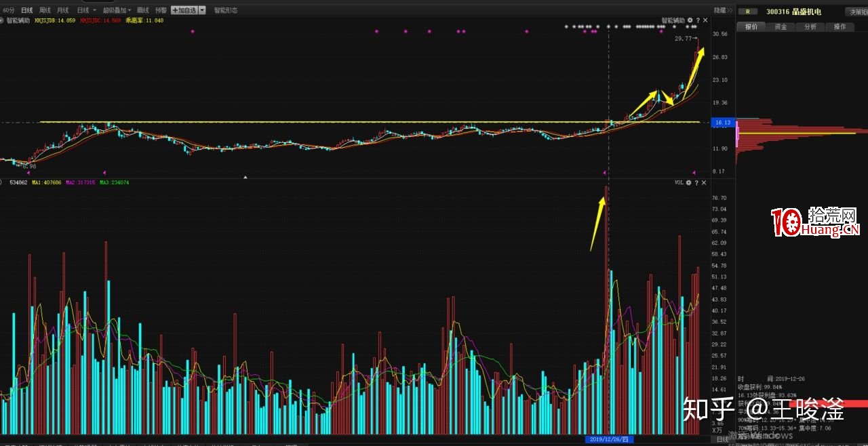This screenshot has width=868, height=446.
Task: Expand the 日线 period dropdown arrow
Action: [94, 10]
